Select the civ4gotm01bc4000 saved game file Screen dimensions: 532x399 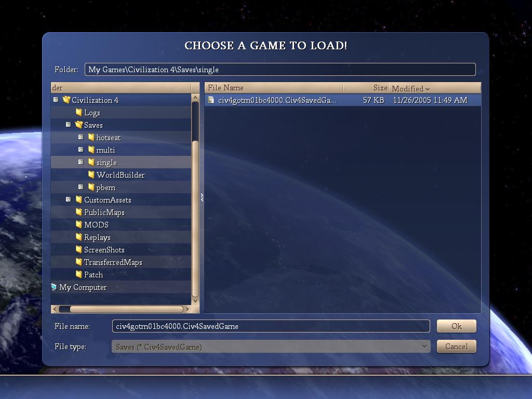pos(343,100)
